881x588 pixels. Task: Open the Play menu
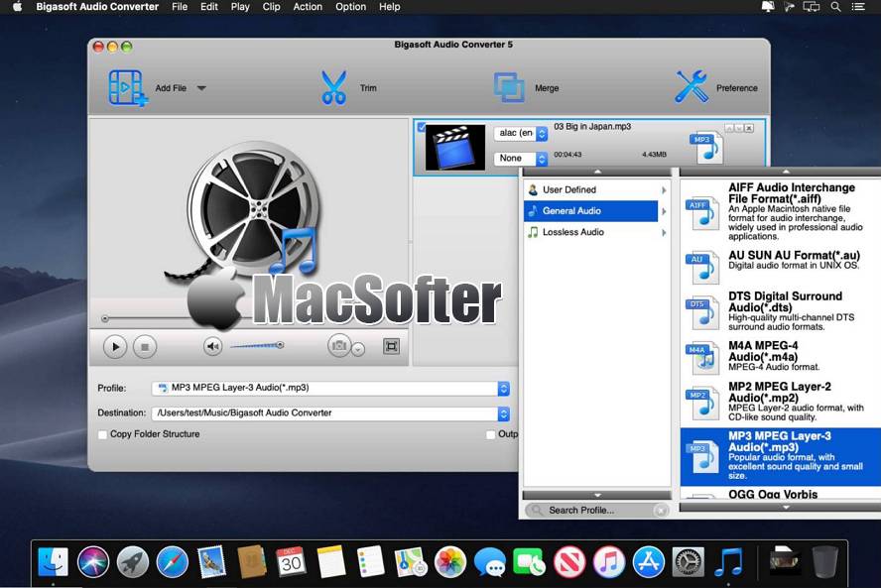(240, 7)
